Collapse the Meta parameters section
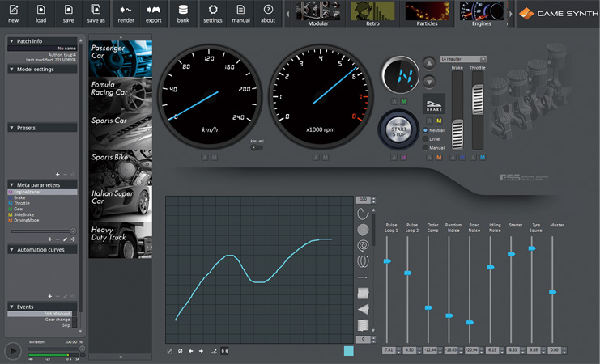Viewport: 600px width, 364px height. (11, 184)
